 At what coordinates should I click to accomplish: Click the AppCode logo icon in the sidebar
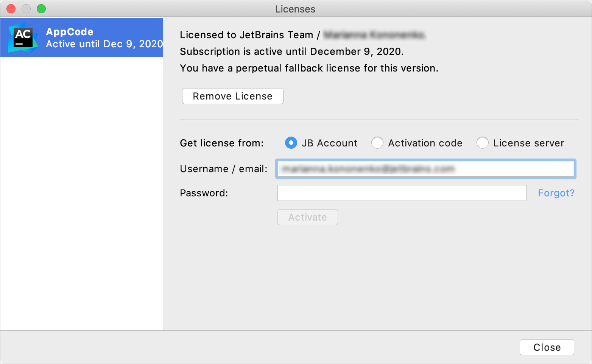click(23, 37)
